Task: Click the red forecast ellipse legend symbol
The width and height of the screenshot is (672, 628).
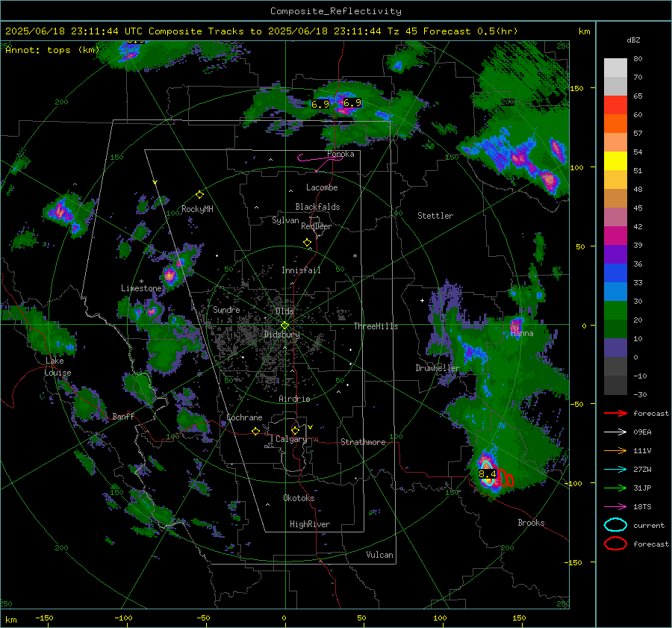Action: point(615,544)
